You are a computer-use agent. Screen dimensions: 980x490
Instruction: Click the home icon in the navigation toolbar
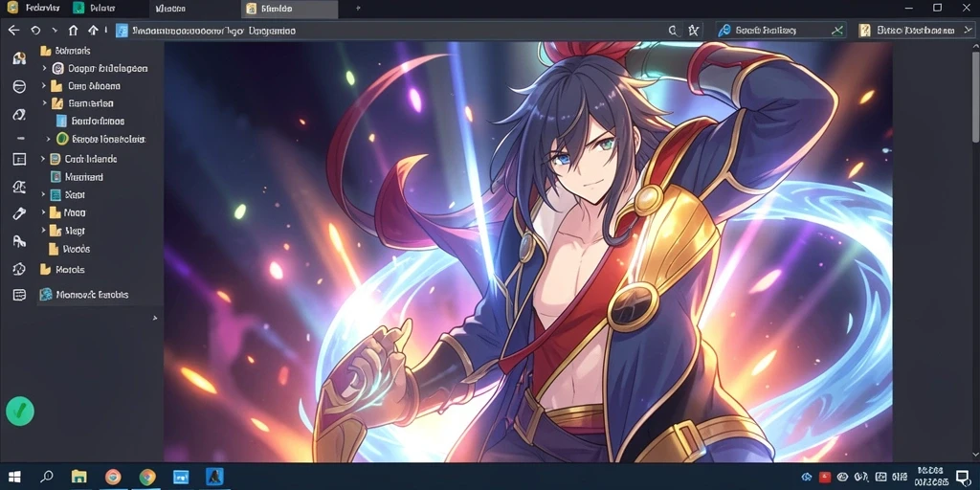73,30
